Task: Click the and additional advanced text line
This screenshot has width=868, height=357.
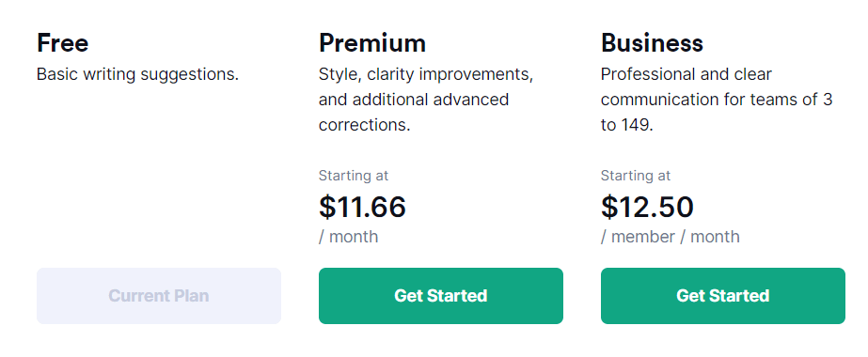Action: [414, 100]
